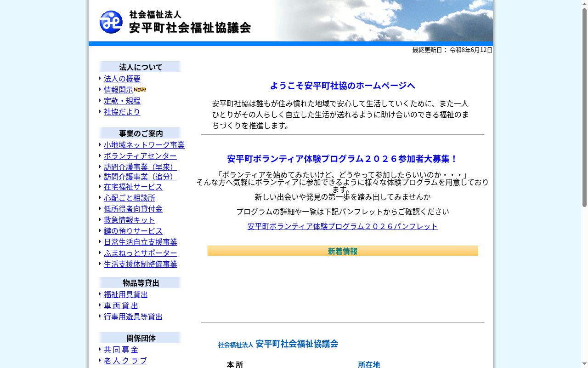Open the 法人の概要 link

pyautogui.click(x=122, y=79)
